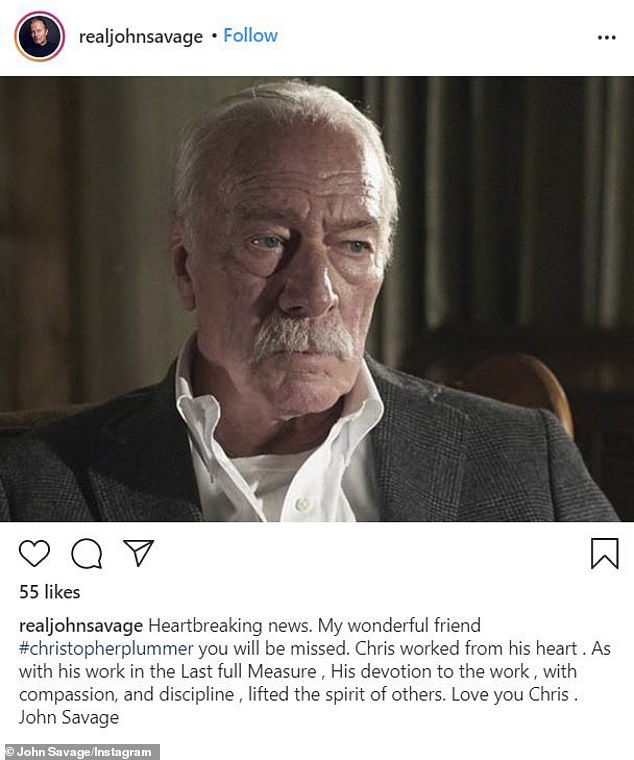The height and width of the screenshot is (760, 634).
Task: Open the three-dot more options menu
Action: click(x=606, y=37)
